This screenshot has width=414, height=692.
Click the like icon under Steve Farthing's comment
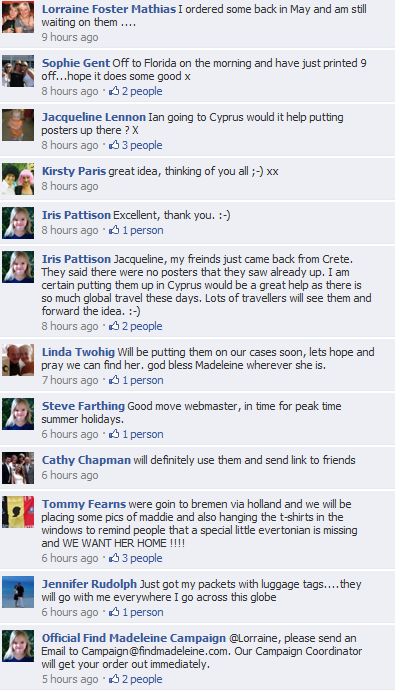coord(114,434)
